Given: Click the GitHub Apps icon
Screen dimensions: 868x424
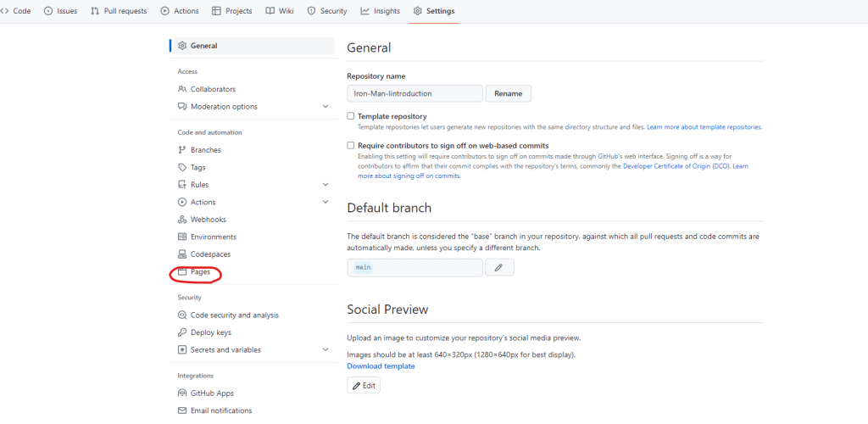Looking at the screenshot, I should click(182, 393).
